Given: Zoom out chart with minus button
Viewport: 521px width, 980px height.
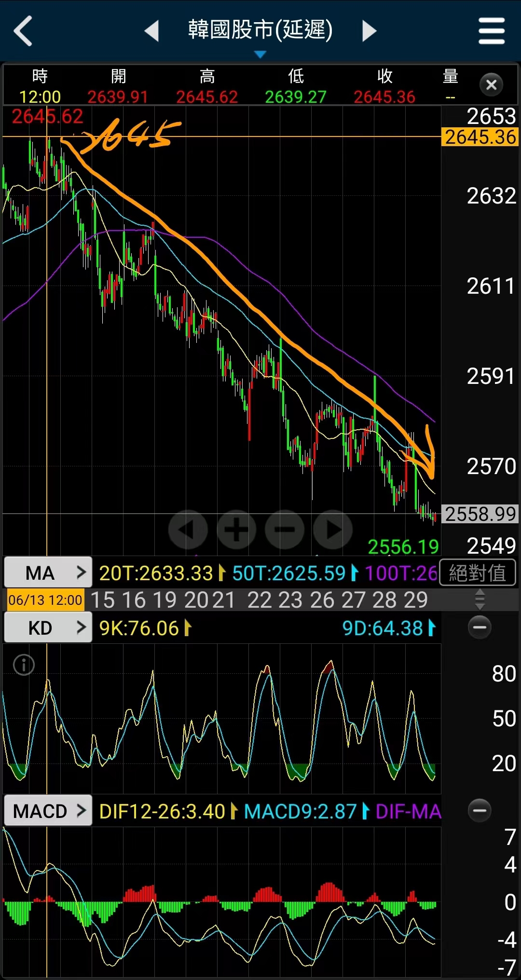Looking at the screenshot, I should coord(285,530).
